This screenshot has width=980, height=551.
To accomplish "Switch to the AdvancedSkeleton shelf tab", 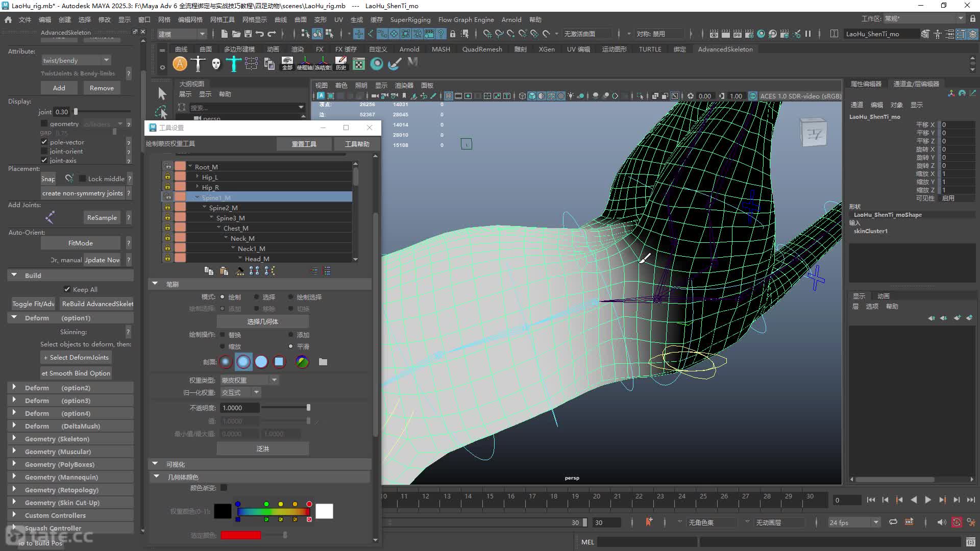I will pyautogui.click(x=725, y=49).
